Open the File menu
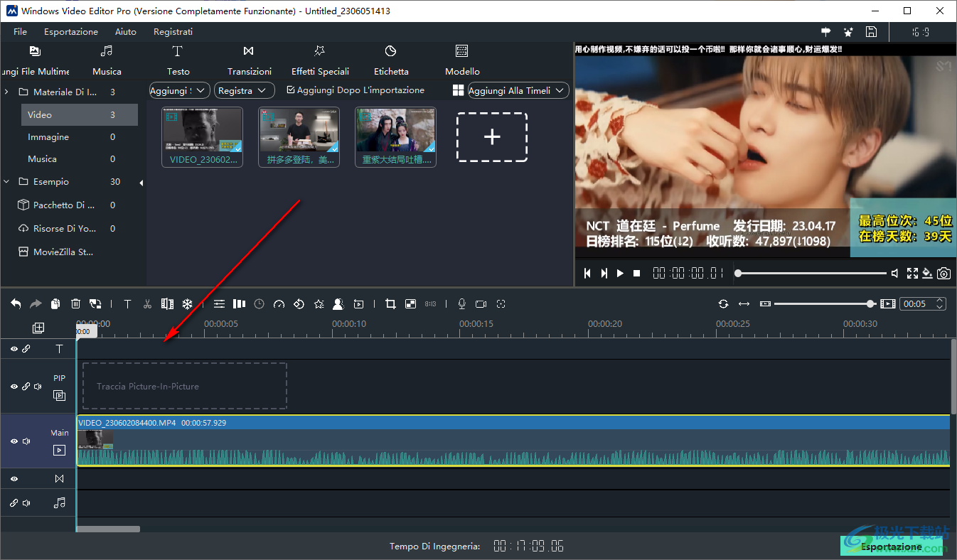The height and width of the screenshot is (560, 957). [x=20, y=32]
